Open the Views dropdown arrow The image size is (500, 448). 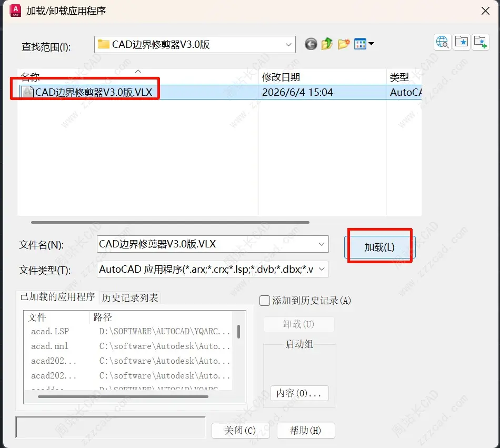(371, 44)
